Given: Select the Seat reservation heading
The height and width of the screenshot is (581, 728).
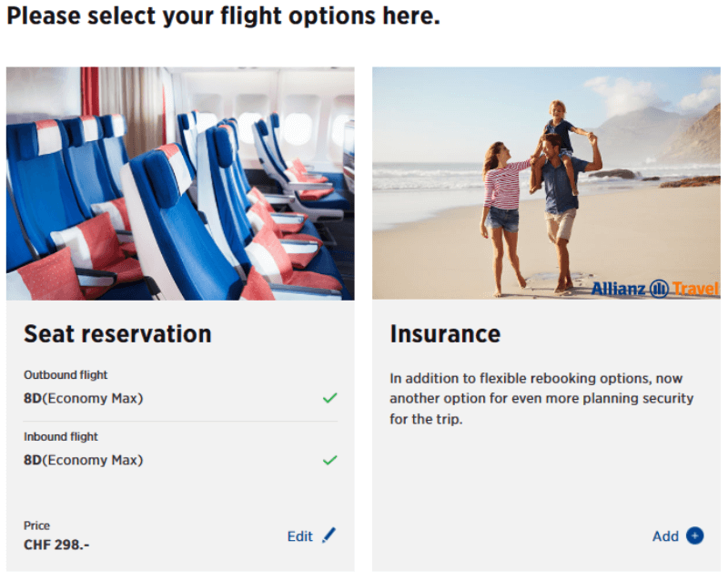Looking at the screenshot, I should click(x=117, y=334).
